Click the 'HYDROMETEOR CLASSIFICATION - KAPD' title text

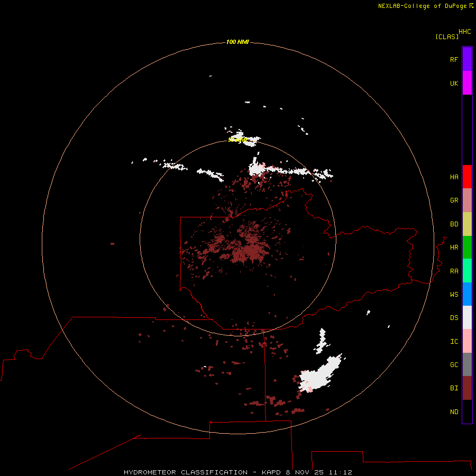coord(203,472)
